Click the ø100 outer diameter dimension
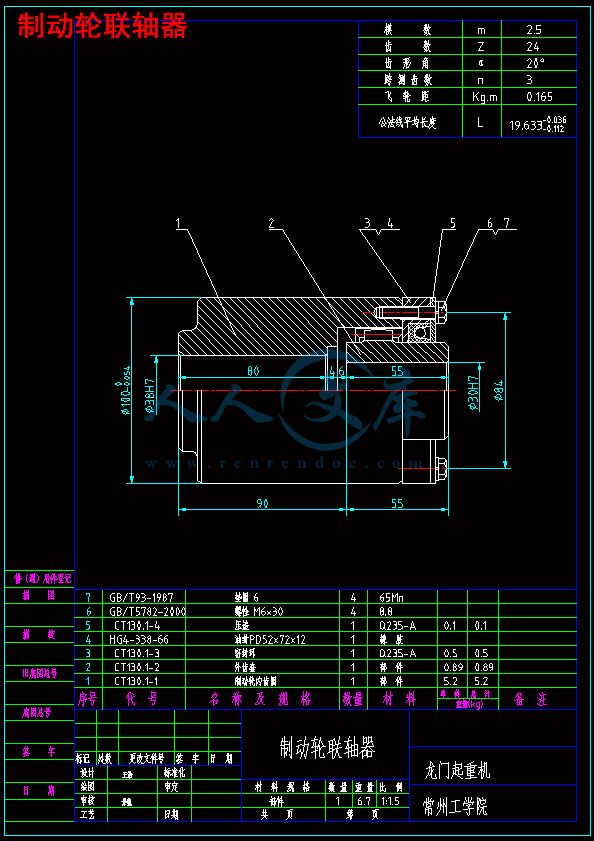 tap(127, 390)
